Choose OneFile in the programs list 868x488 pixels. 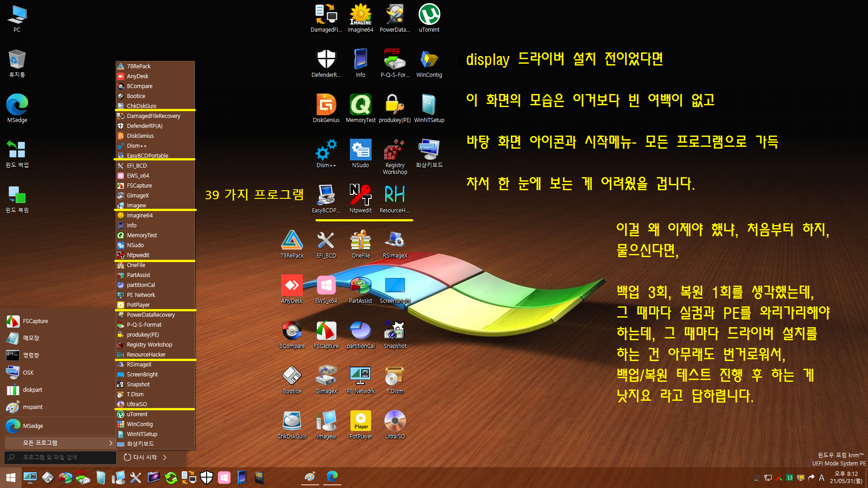pos(156,265)
